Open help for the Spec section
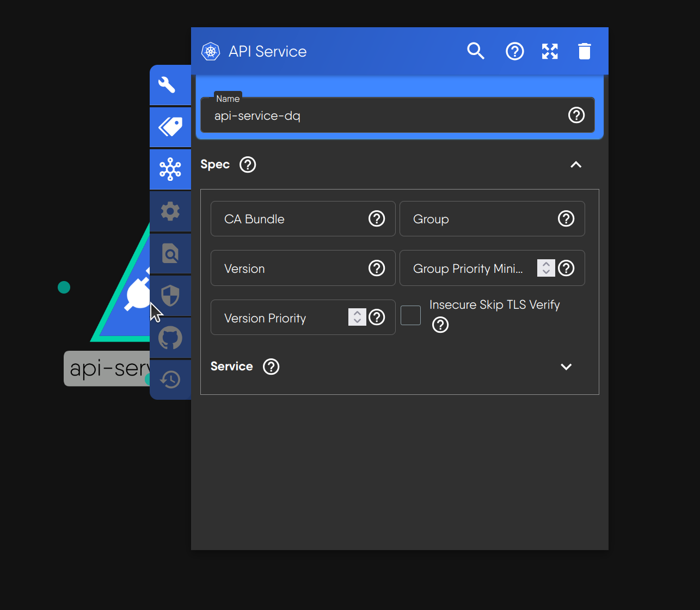The width and height of the screenshot is (700, 610). (x=248, y=164)
